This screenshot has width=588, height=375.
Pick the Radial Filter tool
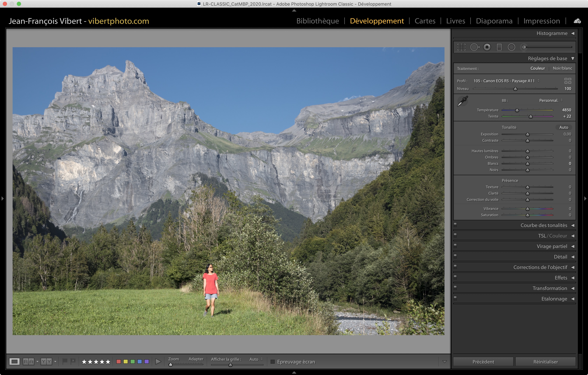[511, 47]
